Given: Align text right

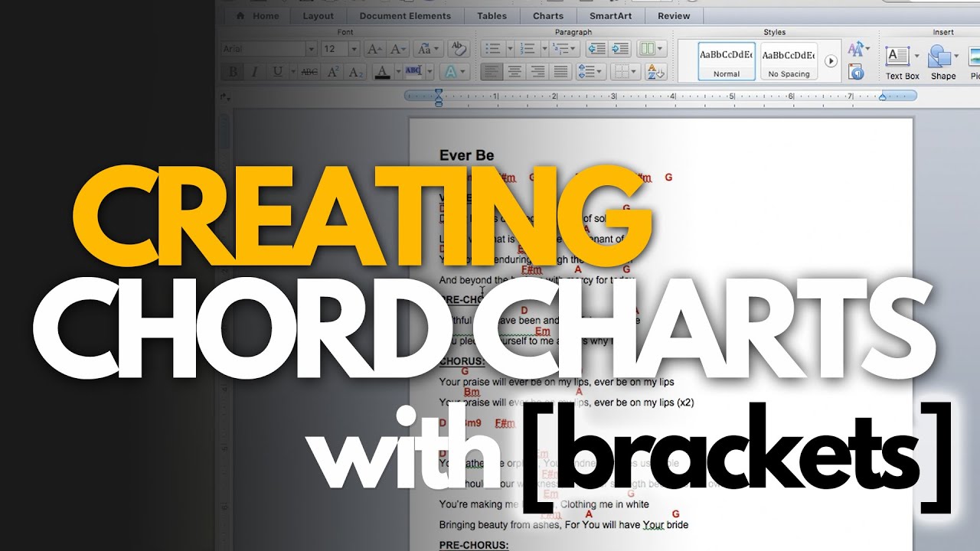Looking at the screenshot, I should [x=538, y=72].
